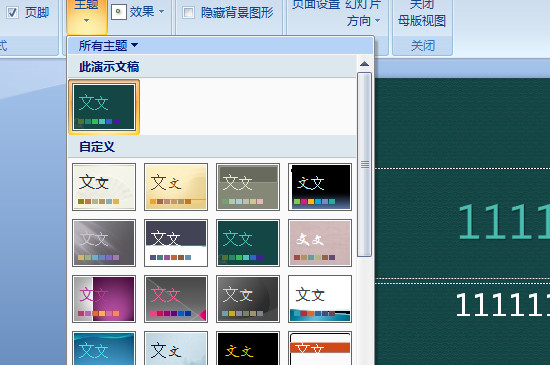Open the 效果 dropdown menu
The height and width of the screenshot is (365, 550).
pos(138,12)
